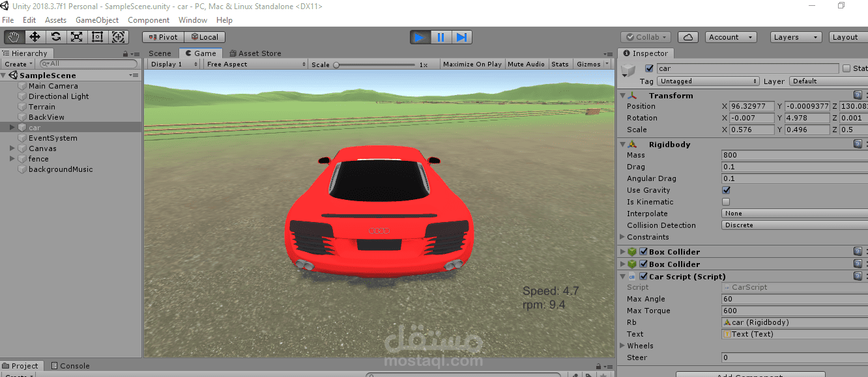Expand the fence object in Hierarchy
The width and height of the screenshot is (868, 377).
pos(12,159)
